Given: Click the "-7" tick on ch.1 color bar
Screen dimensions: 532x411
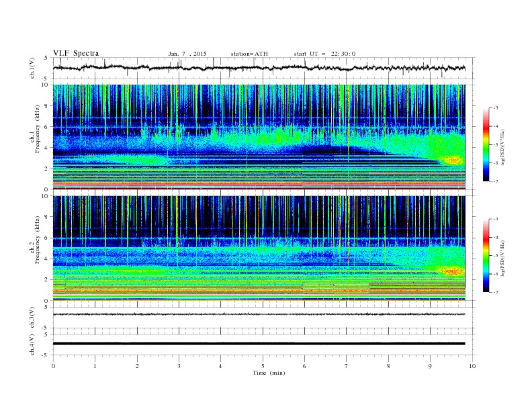Looking at the screenshot, I should click(x=496, y=181).
